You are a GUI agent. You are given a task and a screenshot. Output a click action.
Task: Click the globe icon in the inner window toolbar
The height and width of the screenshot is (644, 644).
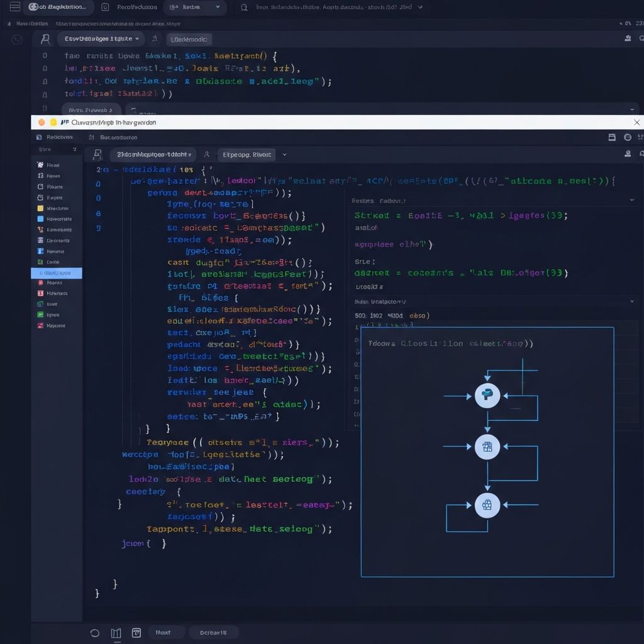(627, 137)
